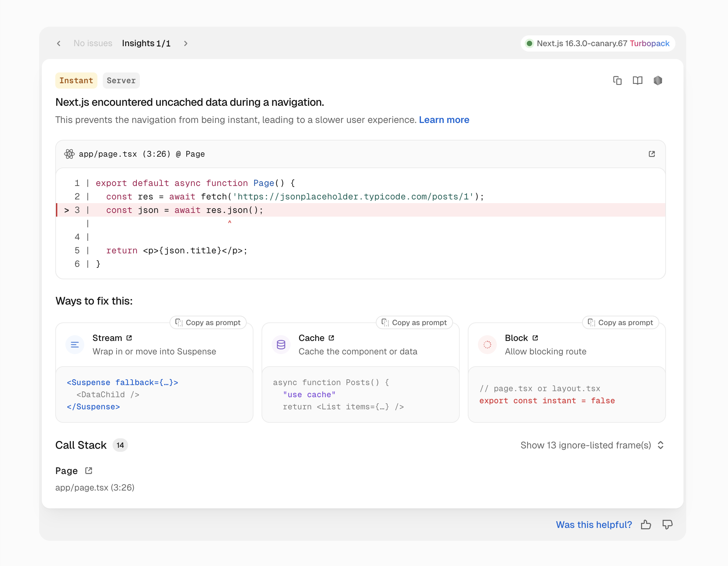Click the Cache heading
Screen dimensions: 728x566
coord(311,338)
